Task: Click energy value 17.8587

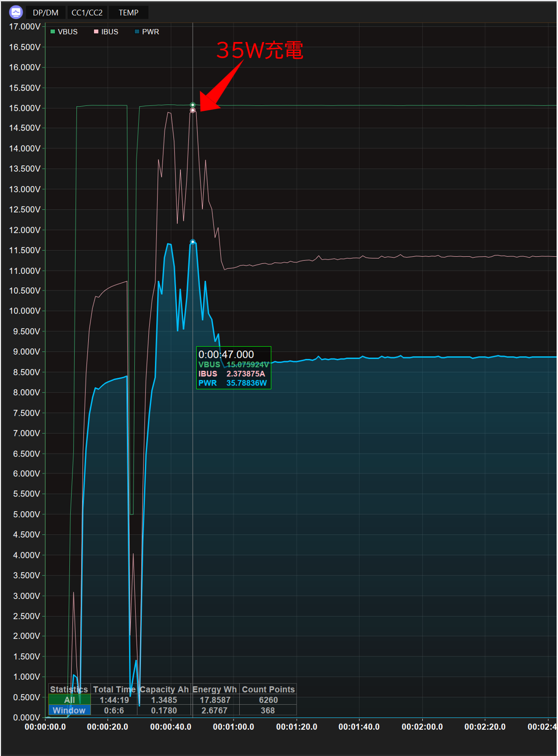Action: click(x=215, y=700)
